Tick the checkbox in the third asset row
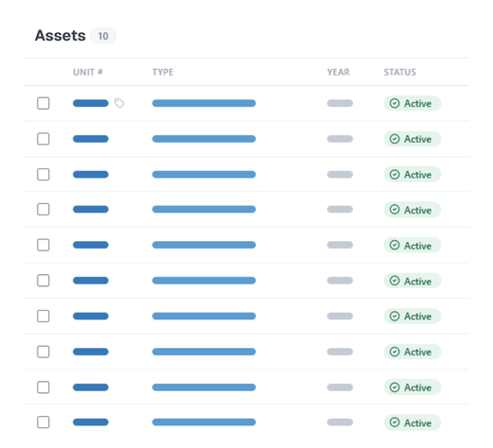 [43, 174]
